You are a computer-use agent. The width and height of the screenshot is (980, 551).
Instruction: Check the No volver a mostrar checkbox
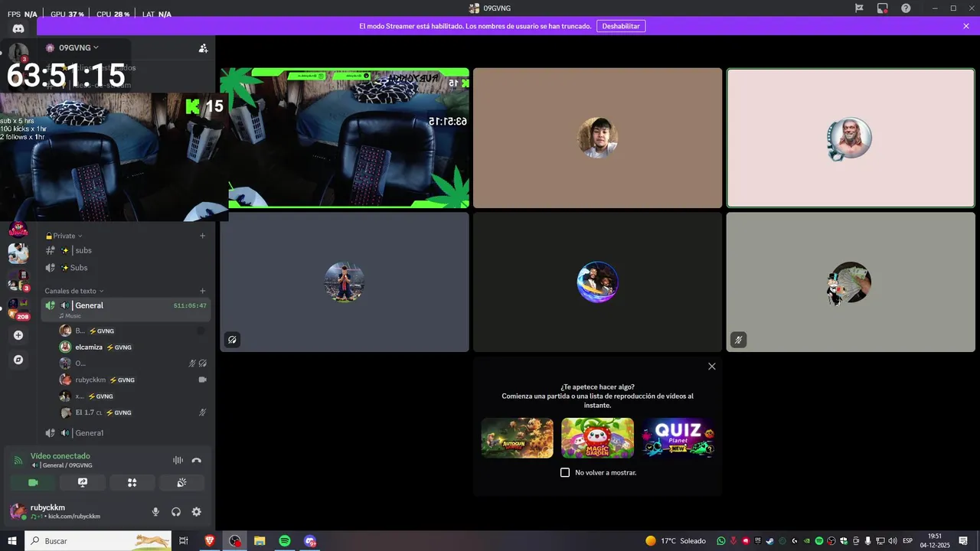click(565, 472)
